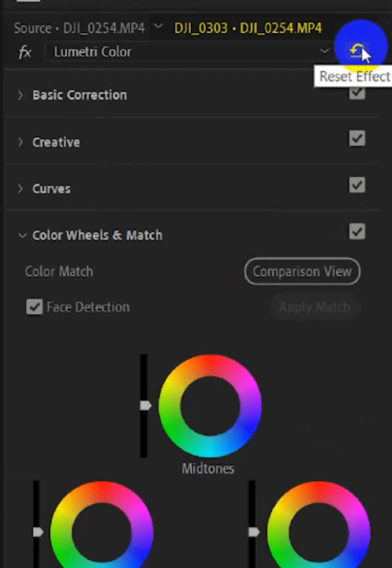Select the DJI_0303 · DJI_0254.MP4 tab
The height and width of the screenshot is (568, 392).
click(x=248, y=28)
